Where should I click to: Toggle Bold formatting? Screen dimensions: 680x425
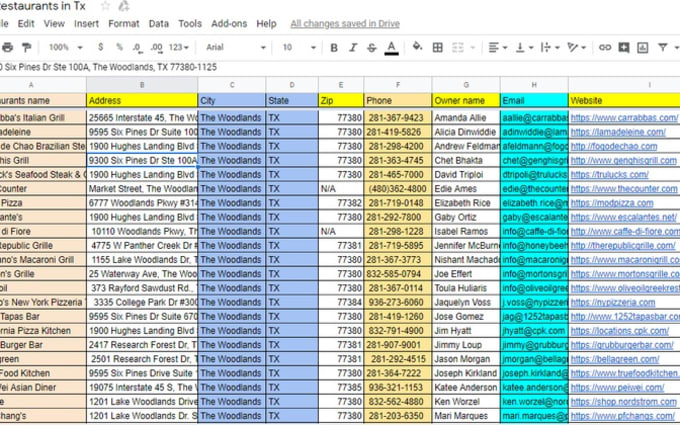point(334,47)
